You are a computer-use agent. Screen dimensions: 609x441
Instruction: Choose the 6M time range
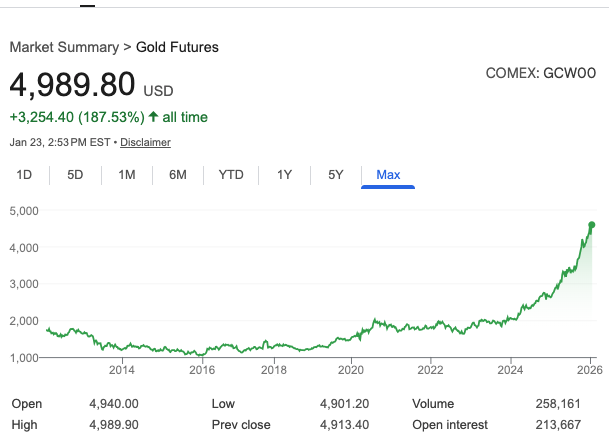pyautogui.click(x=178, y=175)
